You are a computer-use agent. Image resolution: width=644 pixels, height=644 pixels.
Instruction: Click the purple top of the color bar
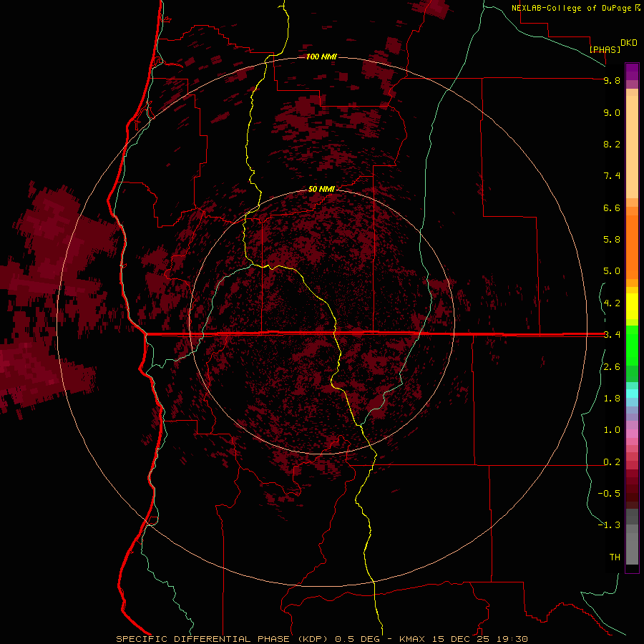632,72
